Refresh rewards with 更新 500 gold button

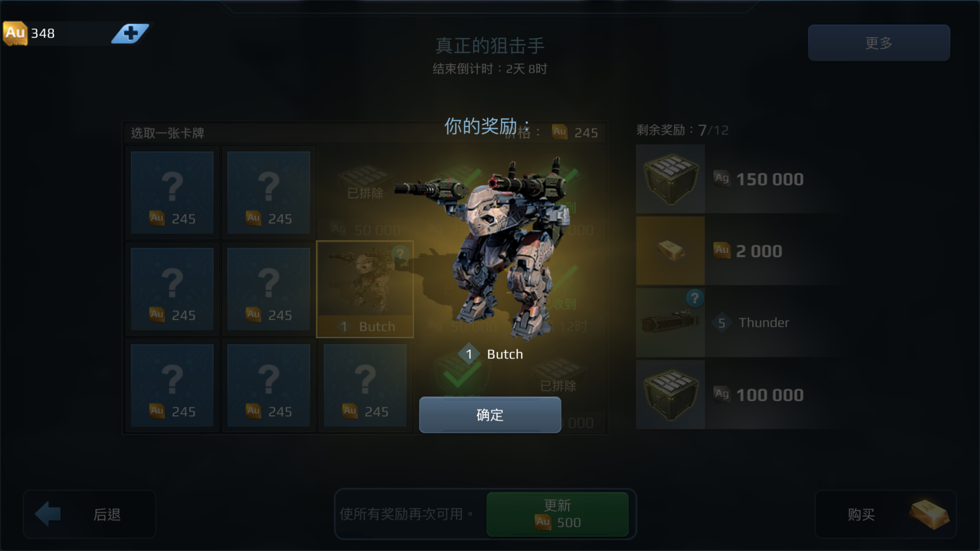pyautogui.click(x=557, y=514)
